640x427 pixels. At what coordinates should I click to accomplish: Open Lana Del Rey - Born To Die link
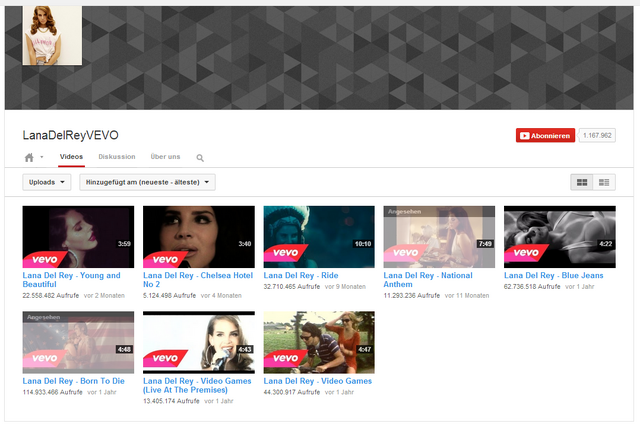point(73,381)
